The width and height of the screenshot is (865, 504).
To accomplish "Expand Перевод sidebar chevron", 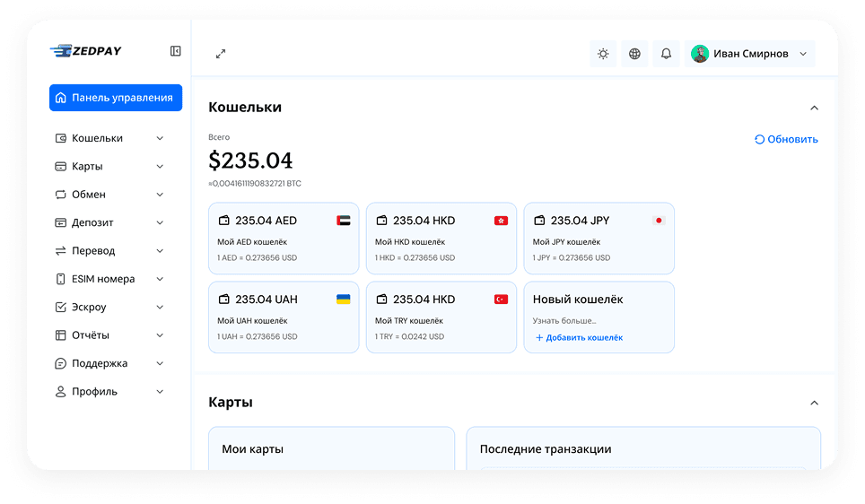I will [160, 251].
